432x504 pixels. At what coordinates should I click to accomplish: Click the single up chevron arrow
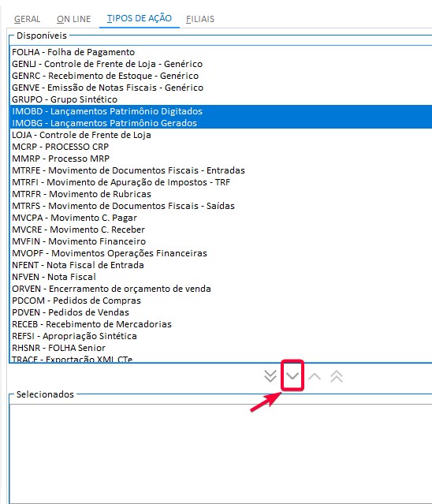(315, 376)
